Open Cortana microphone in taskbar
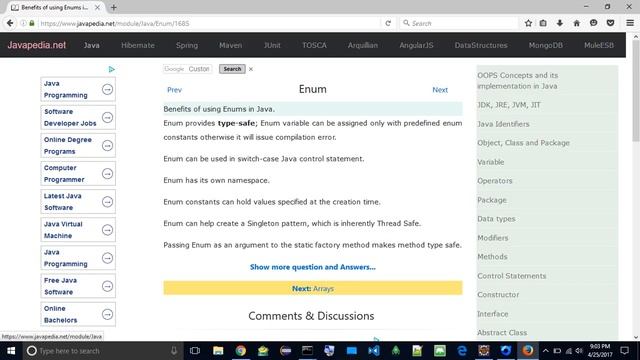 (174, 351)
